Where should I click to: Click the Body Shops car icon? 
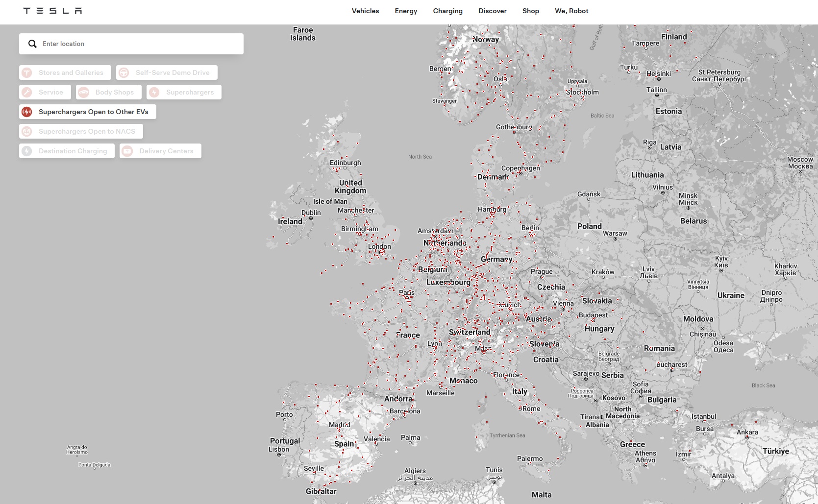pyautogui.click(x=84, y=92)
